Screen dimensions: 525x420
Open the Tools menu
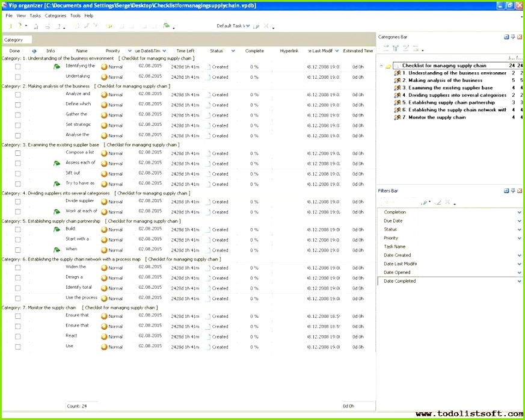click(x=75, y=16)
